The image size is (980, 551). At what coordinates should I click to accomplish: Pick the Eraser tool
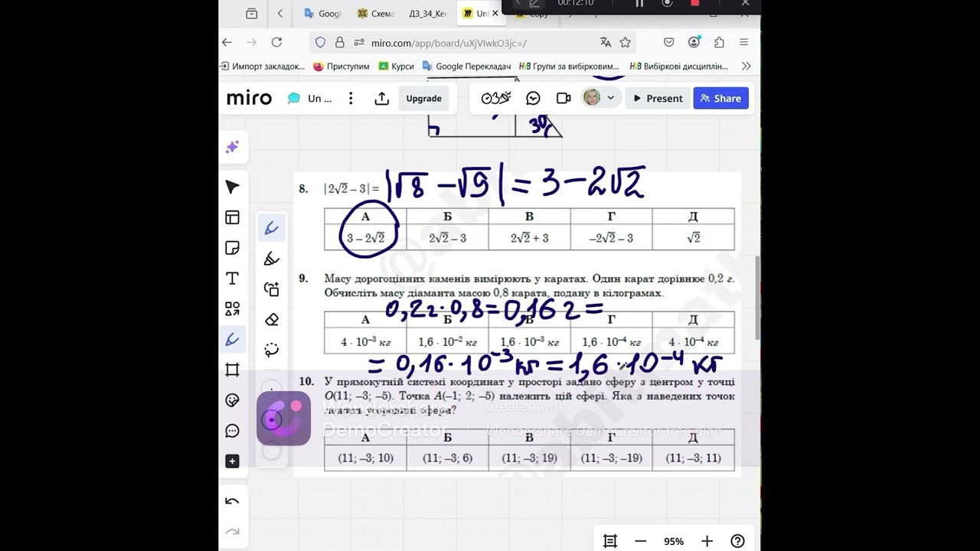(272, 320)
